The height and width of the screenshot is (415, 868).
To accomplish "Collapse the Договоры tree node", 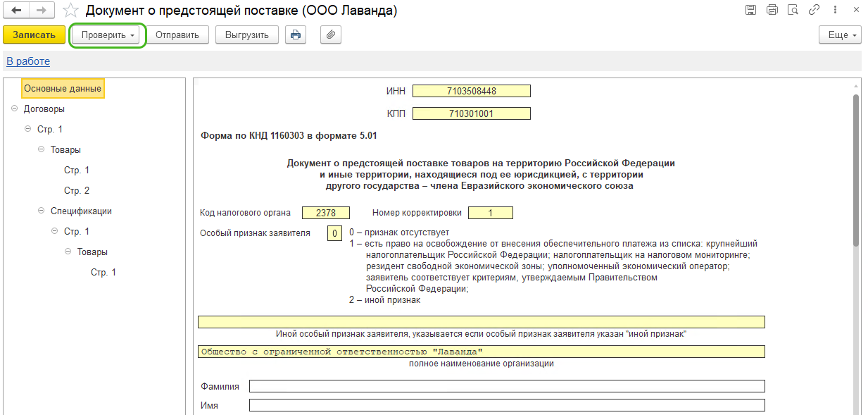I will [x=15, y=109].
